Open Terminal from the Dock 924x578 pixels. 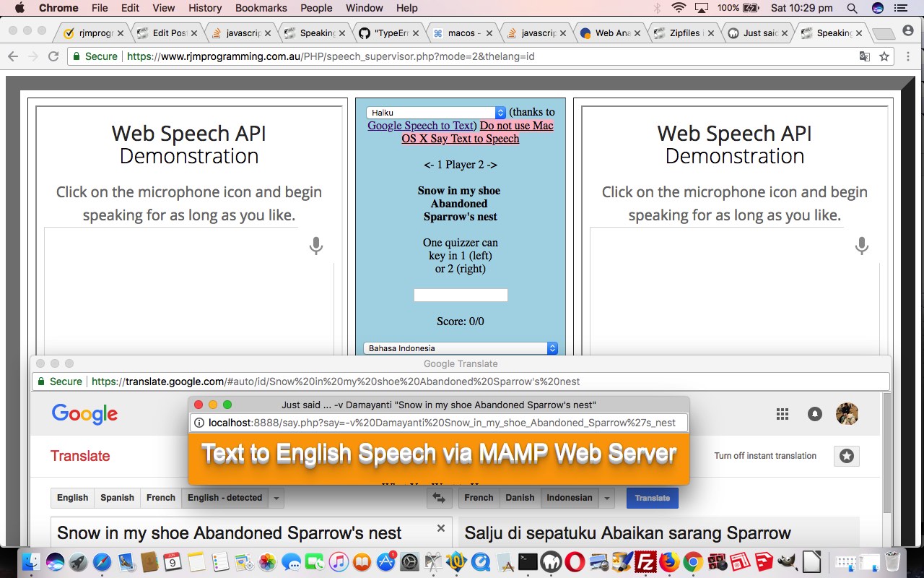point(528,561)
